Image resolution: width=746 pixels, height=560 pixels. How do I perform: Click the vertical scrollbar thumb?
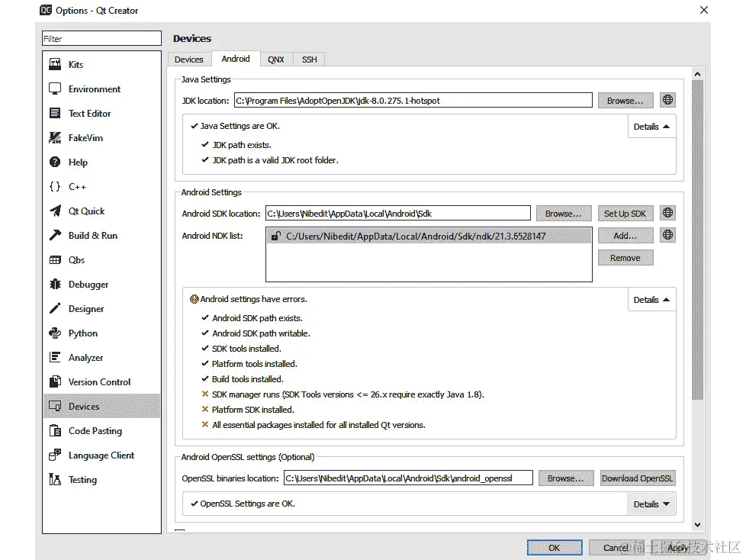(x=697, y=240)
